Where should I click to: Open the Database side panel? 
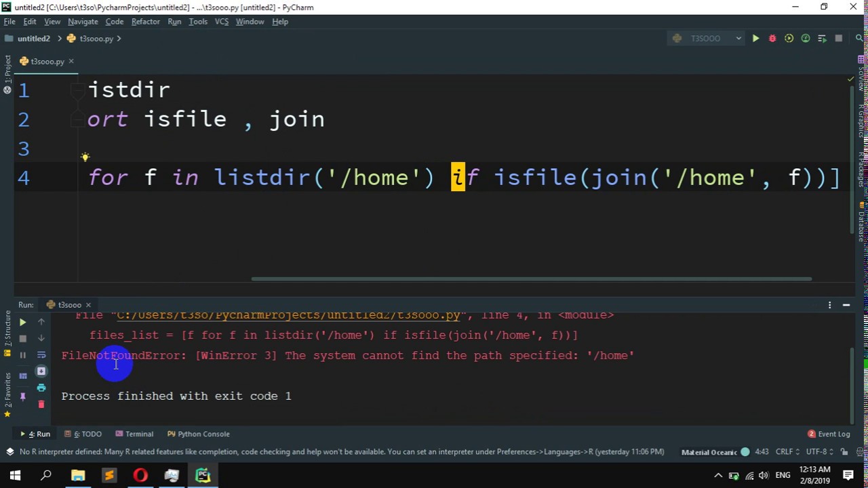pyautogui.click(x=861, y=222)
